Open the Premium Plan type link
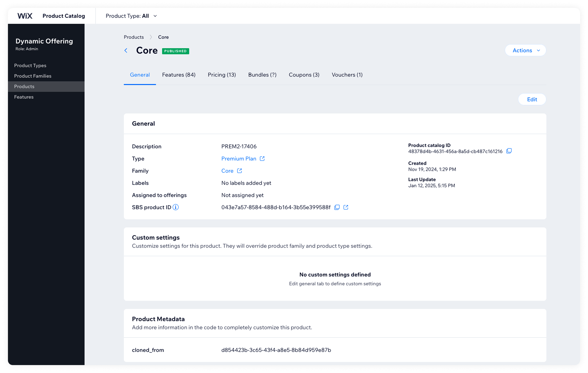The width and height of the screenshot is (588, 373). (x=239, y=159)
